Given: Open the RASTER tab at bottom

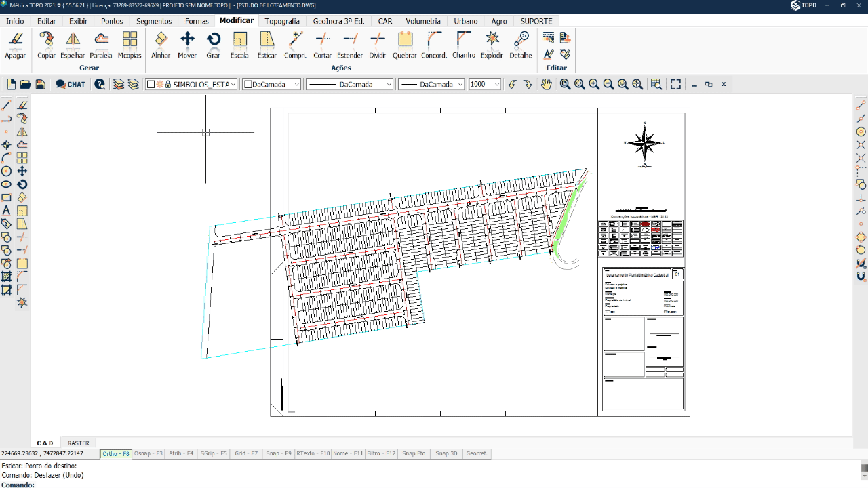Looking at the screenshot, I should (x=78, y=443).
